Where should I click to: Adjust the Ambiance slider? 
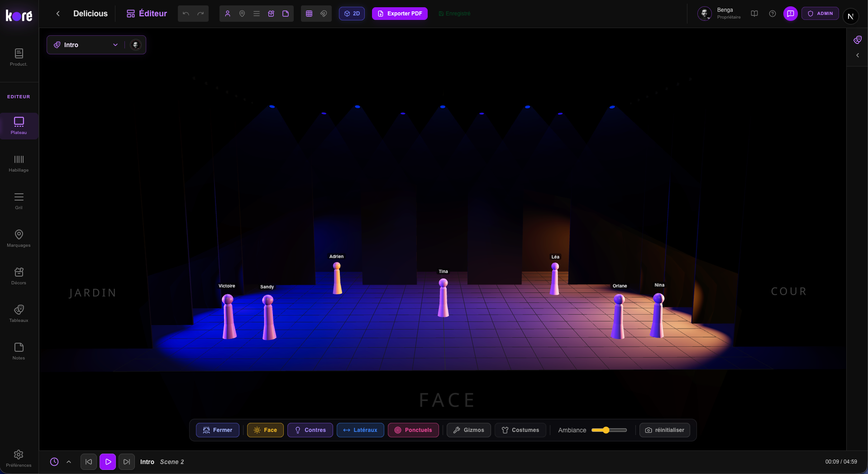(x=606, y=430)
